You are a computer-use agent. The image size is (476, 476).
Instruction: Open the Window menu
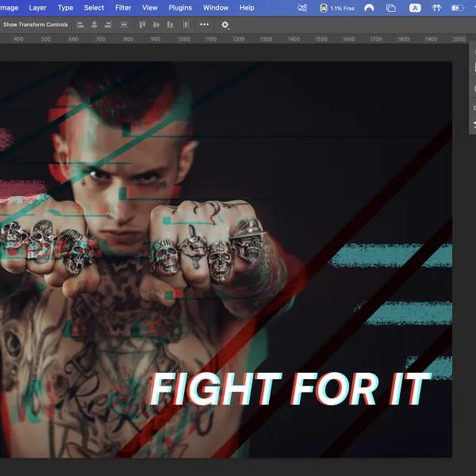(x=216, y=8)
